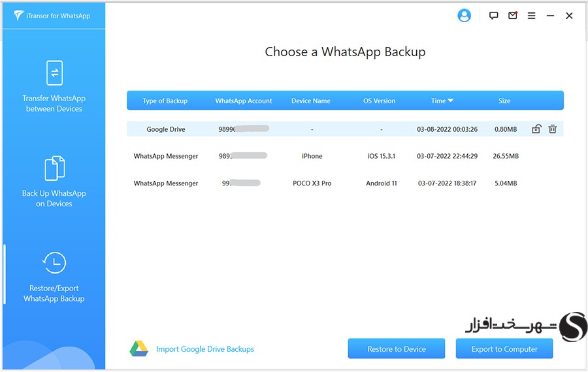Click the iOS 15.3.1 version cell
Viewport: 588px width, 372px height.
click(382, 156)
